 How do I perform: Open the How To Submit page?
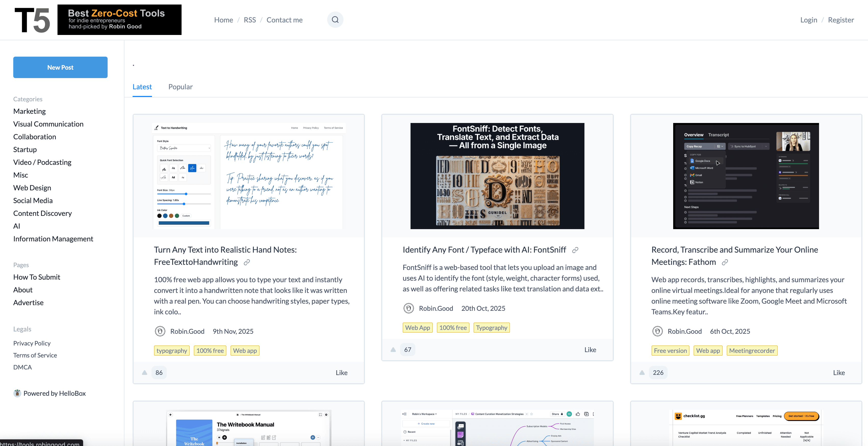(37, 277)
